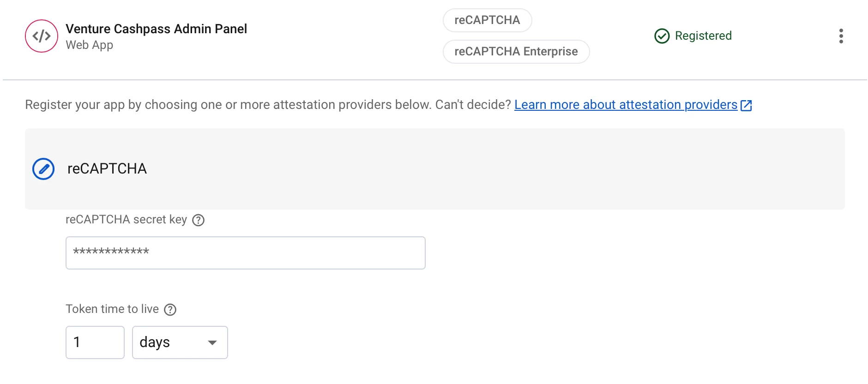
Task: Click the web app code icon
Action: click(x=42, y=36)
